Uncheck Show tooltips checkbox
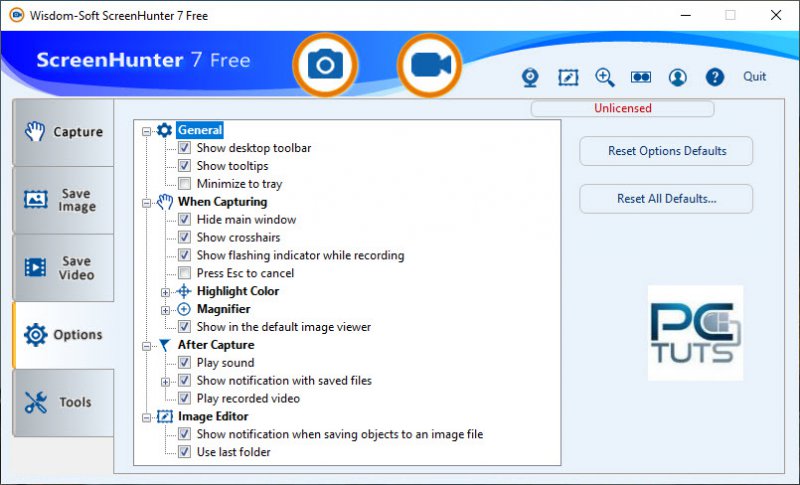Image resolution: width=800 pixels, height=485 pixels. (184, 166)
